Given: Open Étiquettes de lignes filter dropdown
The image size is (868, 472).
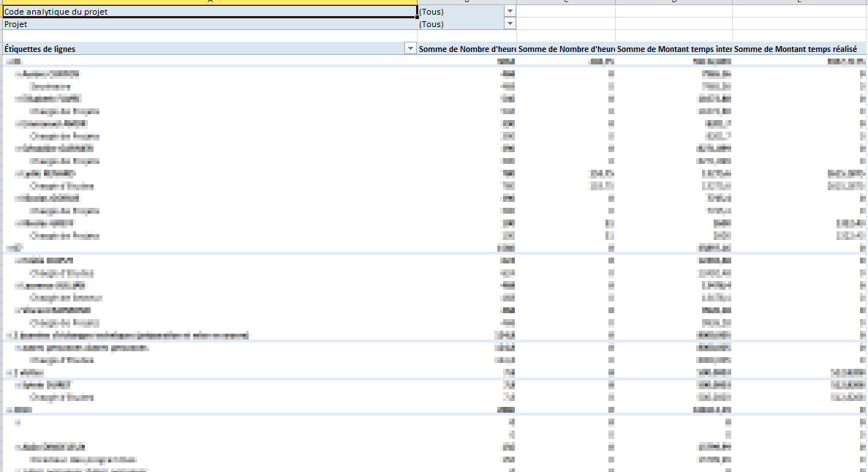Looking at the screenshot, I should click(410, 49).
